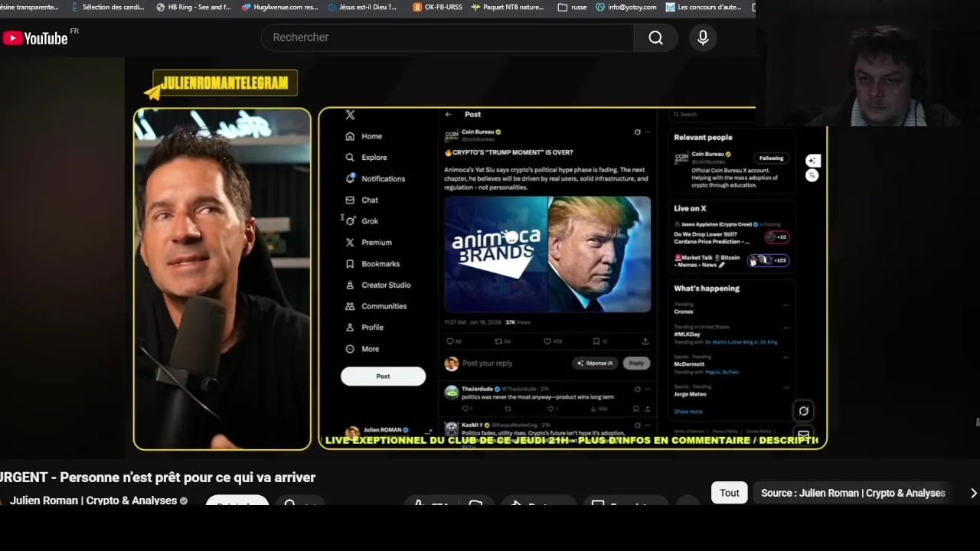Click the floating messages envelope icon

coord(803,435)
